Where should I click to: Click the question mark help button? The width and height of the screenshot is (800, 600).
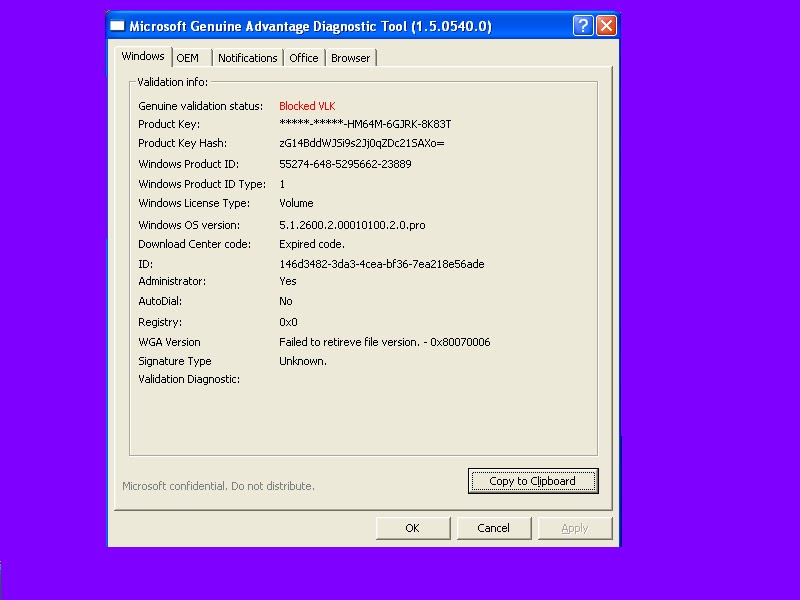point(583,26)
